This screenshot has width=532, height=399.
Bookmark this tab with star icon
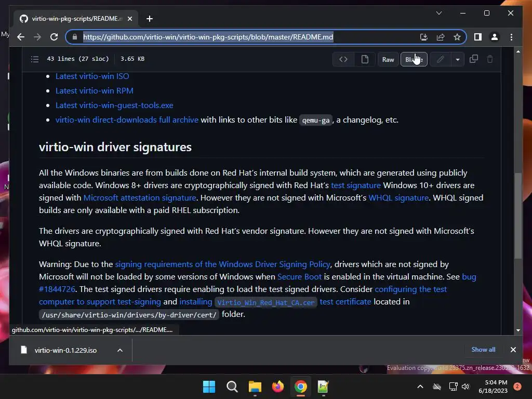click(x=457, y=37)
